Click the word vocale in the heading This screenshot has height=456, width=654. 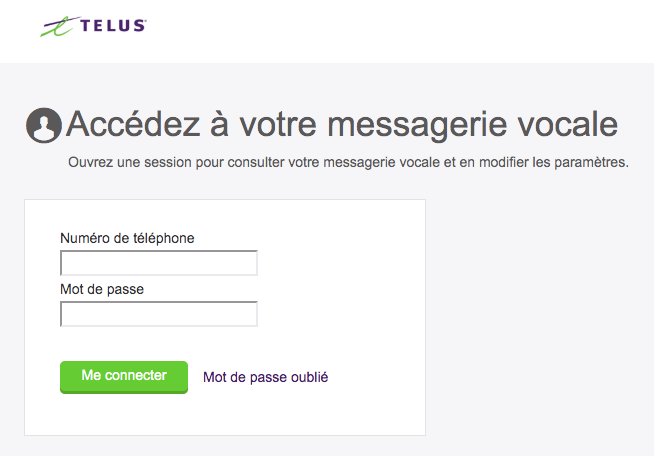568,124
